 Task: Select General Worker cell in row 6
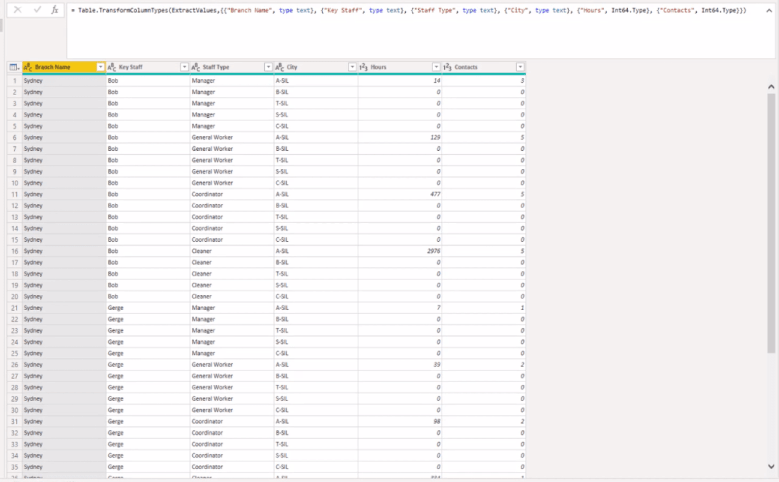click(x=232, y=138)
